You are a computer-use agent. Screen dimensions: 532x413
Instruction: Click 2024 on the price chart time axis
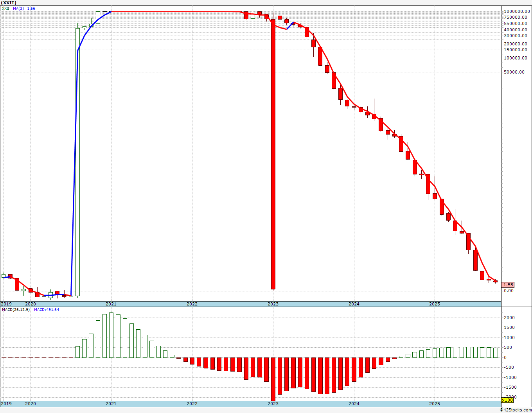pyautogui.click(x=354, y=304)
